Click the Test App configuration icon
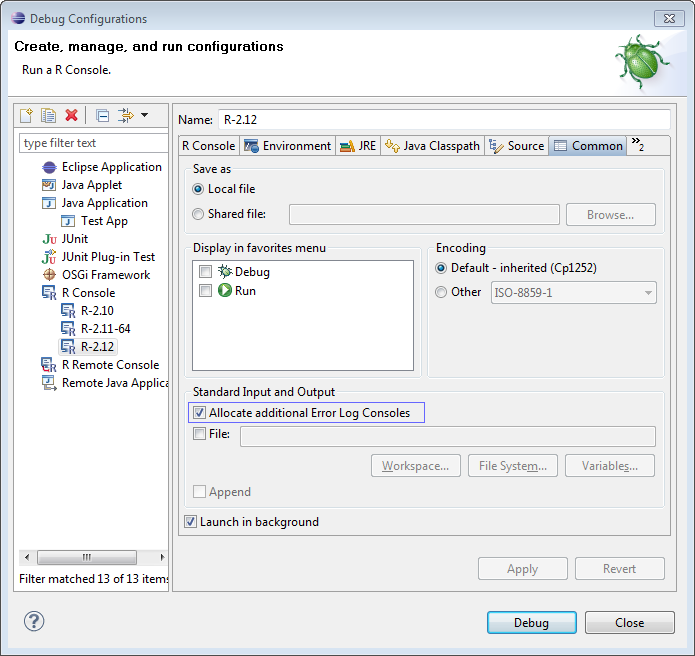The height and width of the screenshot is (656, 695). coord(68,221)
